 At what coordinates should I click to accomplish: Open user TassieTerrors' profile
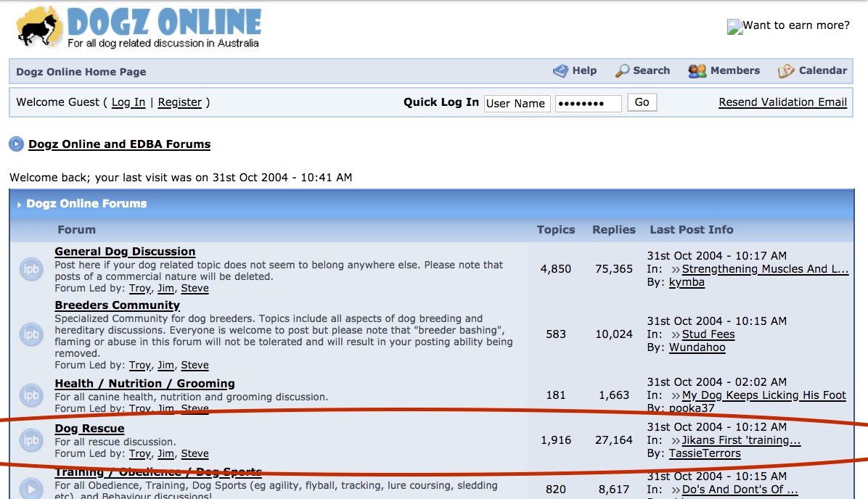pos(705,453)
